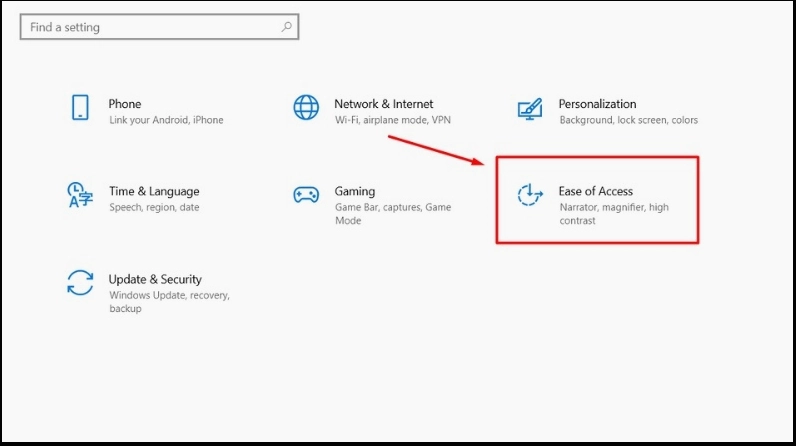Click the search magnifier icon

pos(286,27)
